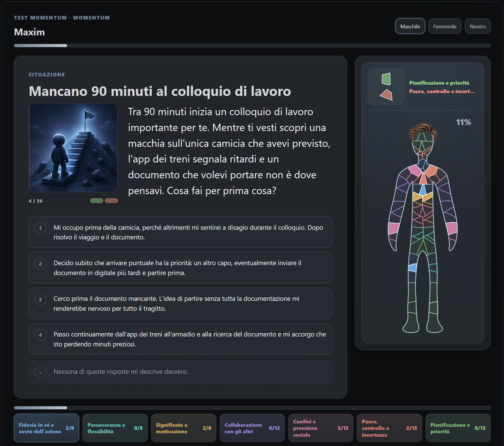The image size is (504, 446).
Task: Click the progress bar above the category tabs
Action: point(252,408)
